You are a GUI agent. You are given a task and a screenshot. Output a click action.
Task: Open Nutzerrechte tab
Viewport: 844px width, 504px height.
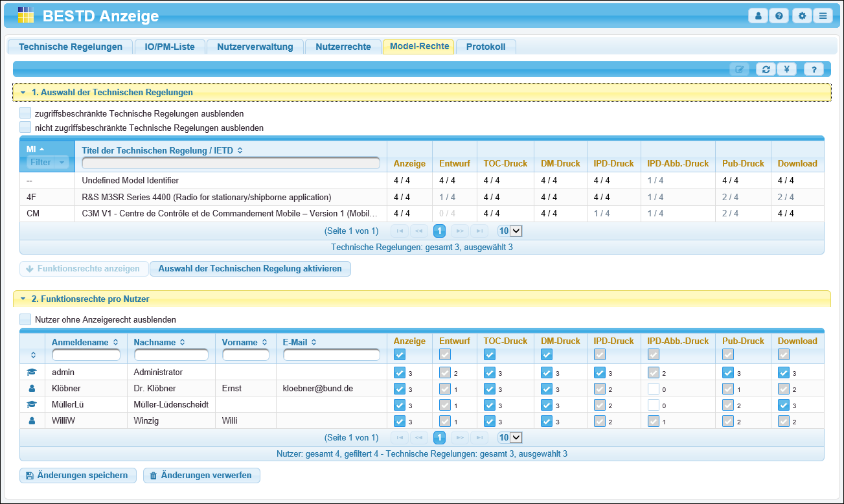coord(343,47)
